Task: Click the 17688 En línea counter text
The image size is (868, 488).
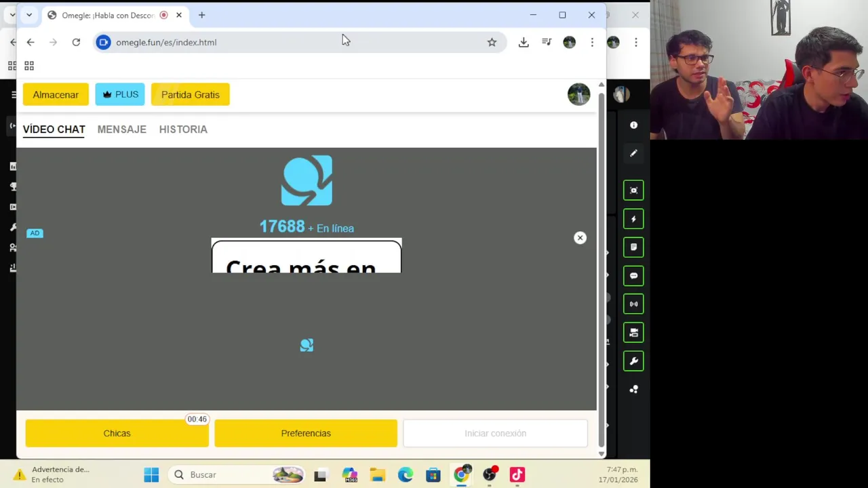Action: tap(307, 227)
